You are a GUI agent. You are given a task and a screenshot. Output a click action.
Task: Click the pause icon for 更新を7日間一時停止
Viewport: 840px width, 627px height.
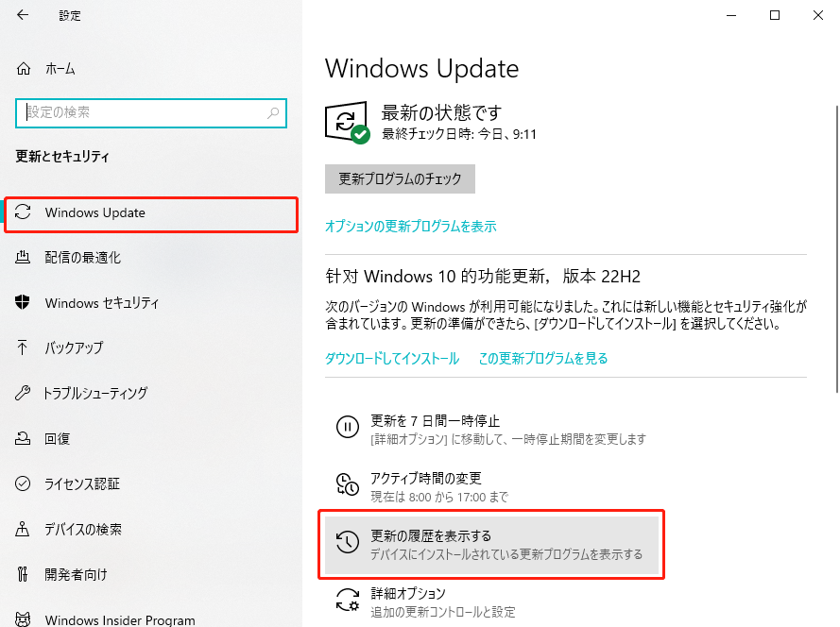pyautogui.click(x=347, y=427)
